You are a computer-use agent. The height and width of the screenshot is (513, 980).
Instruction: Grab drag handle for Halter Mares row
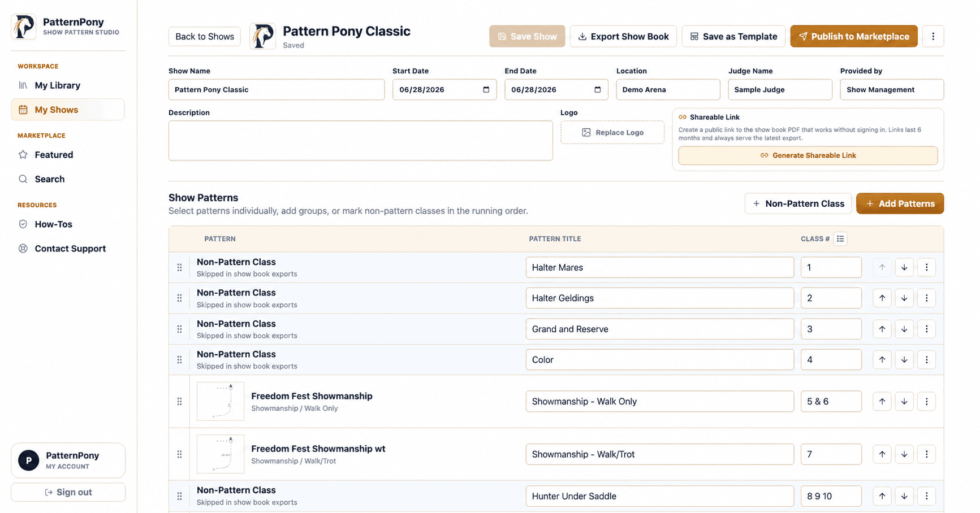179,267
